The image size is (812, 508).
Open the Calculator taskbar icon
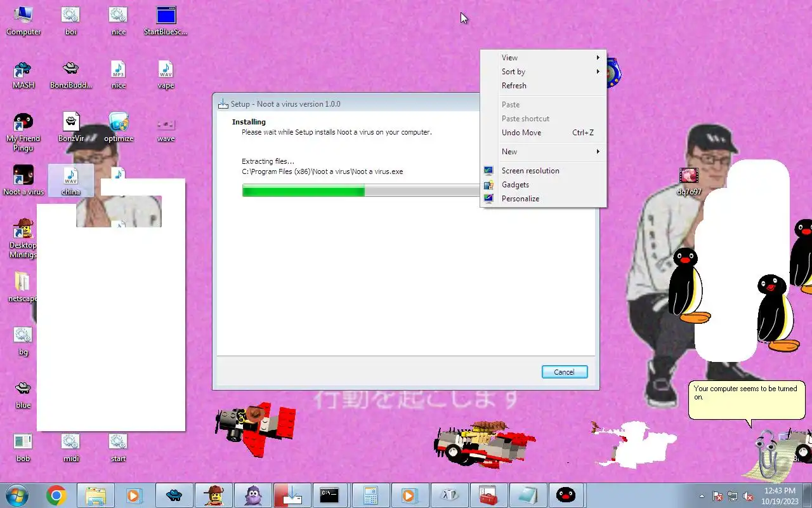pos(370,495)
